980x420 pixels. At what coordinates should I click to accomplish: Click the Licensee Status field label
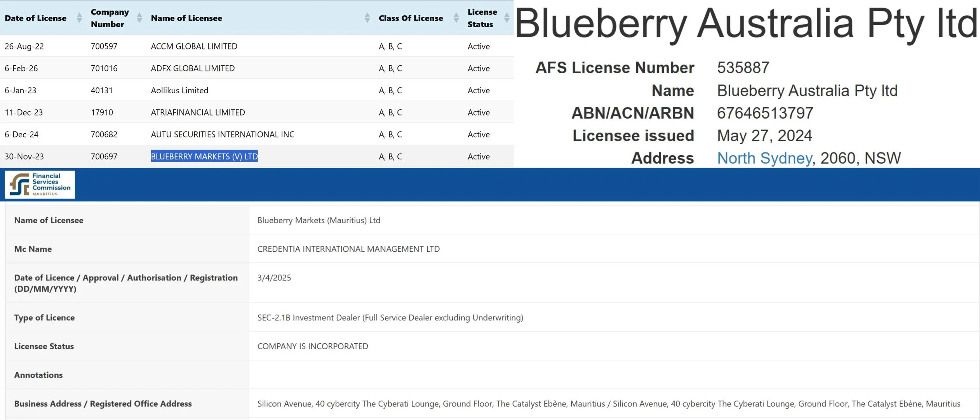[x=44, y=346]
